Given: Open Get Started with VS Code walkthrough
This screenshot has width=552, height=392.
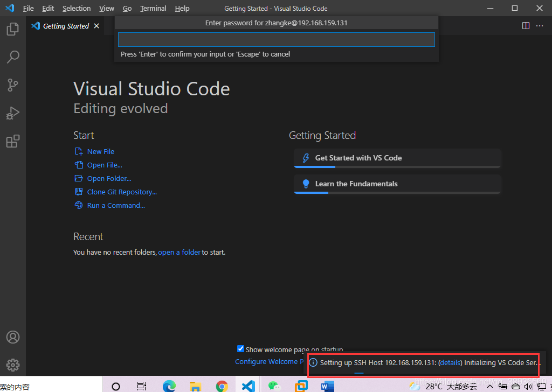Looking at the screenshot, I should 397,158.
